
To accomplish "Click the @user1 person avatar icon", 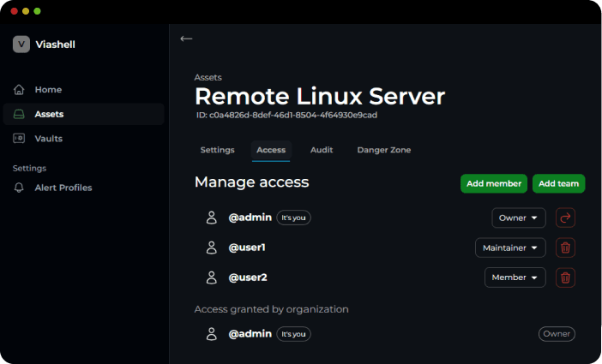I will [212, 248].
